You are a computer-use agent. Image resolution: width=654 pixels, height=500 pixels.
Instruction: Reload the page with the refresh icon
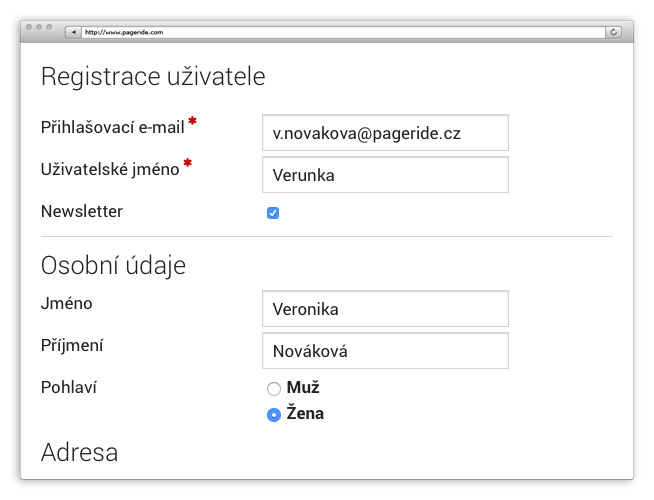(613, 32)
